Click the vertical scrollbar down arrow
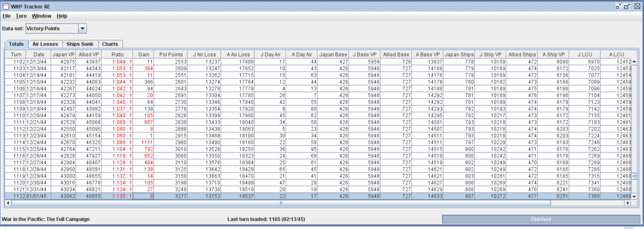 click(634, 196)
